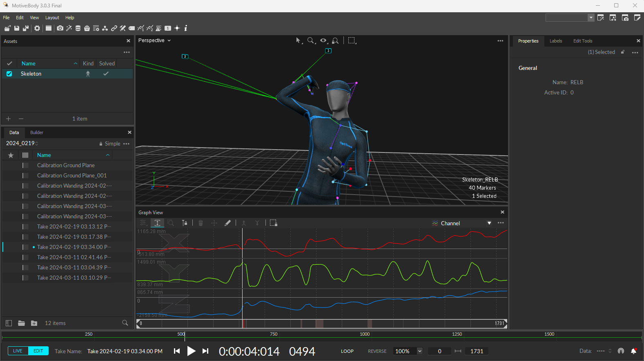
Task: Click the lock cursor icon in Graph View
Action: [185, 223]
